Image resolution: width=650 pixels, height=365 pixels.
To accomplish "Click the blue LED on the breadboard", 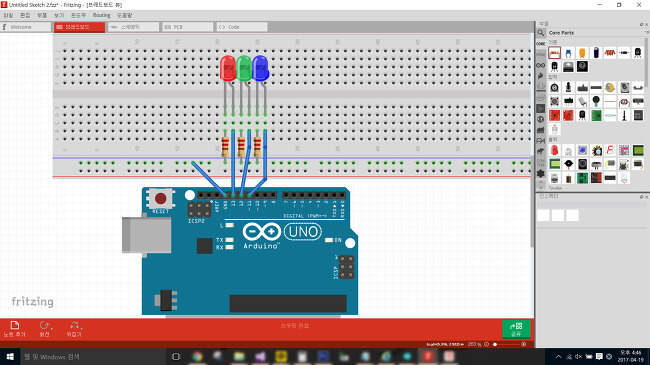I will [x=260, y=68].
